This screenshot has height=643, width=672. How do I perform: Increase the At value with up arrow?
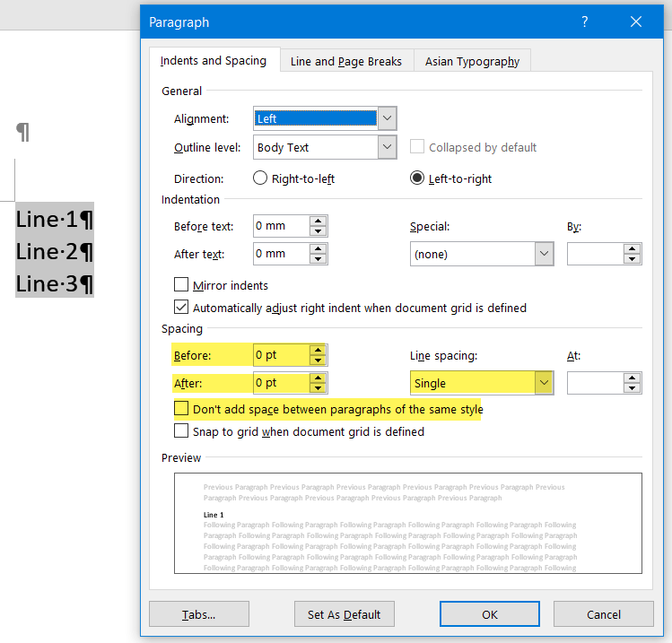(633, 378)
